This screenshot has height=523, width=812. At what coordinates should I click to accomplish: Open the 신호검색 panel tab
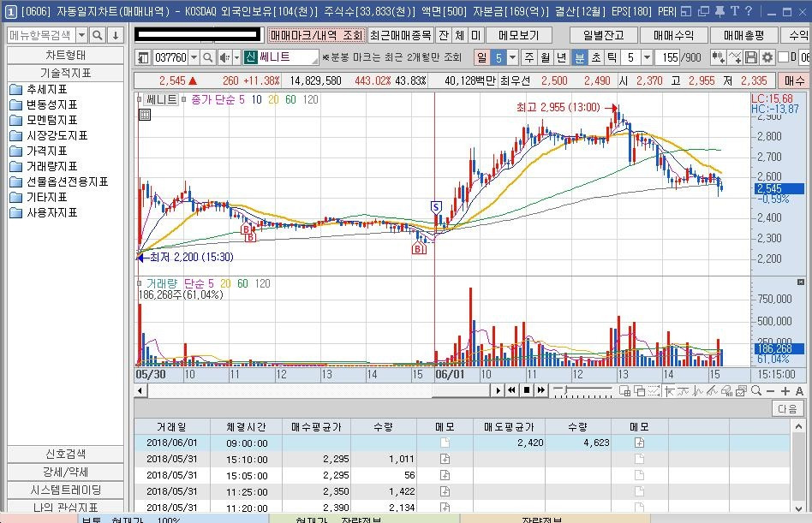pyautogui.click(x=65, y=454)
